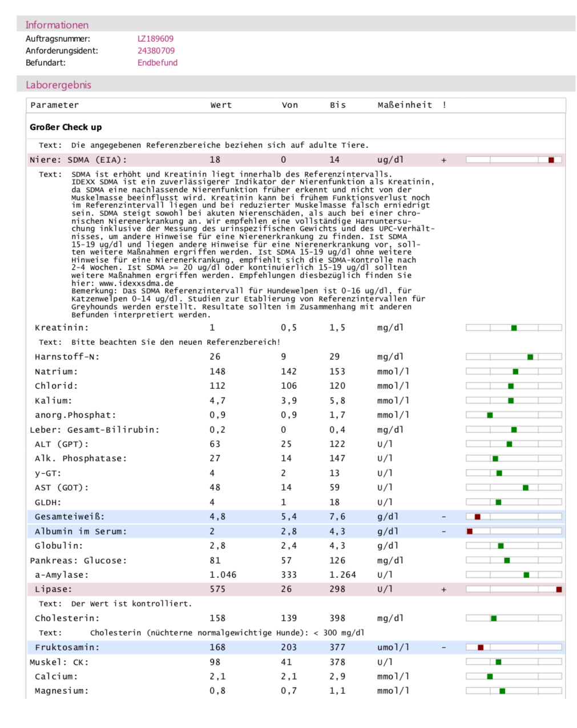Click the order number LZ189609
This screenshot has width=577, height=728.
[x=155, y=39]
